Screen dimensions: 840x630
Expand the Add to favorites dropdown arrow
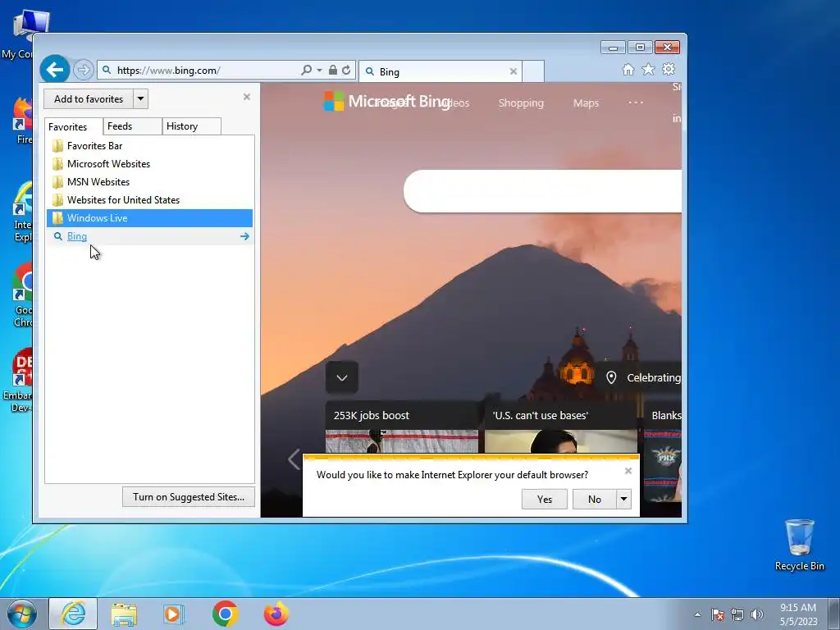[x=140, y=99]
